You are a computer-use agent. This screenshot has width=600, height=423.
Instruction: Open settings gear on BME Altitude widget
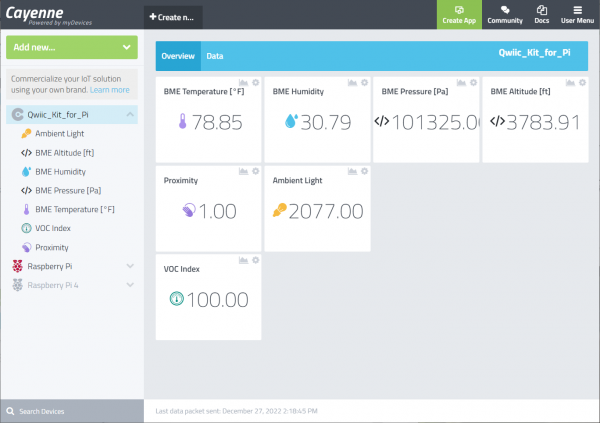click(582, 83)
